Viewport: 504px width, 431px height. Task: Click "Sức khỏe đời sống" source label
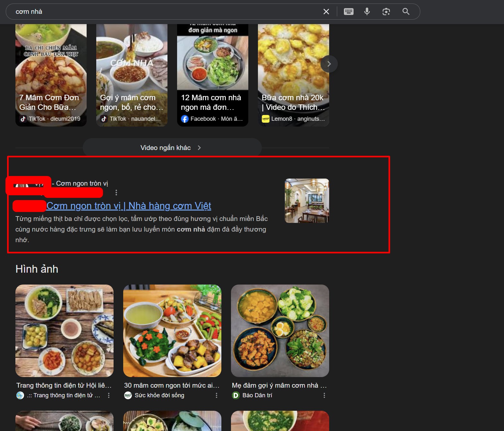click(159, 395)
